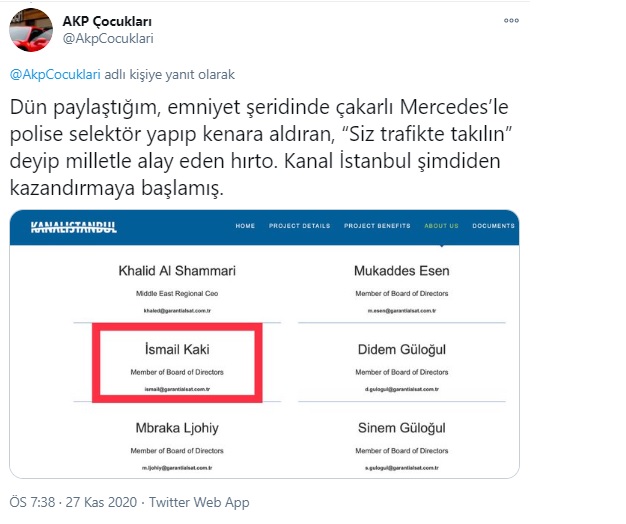Open the AKP Çocukları display name
Screen dimensions: 626x524
(107, 21)
